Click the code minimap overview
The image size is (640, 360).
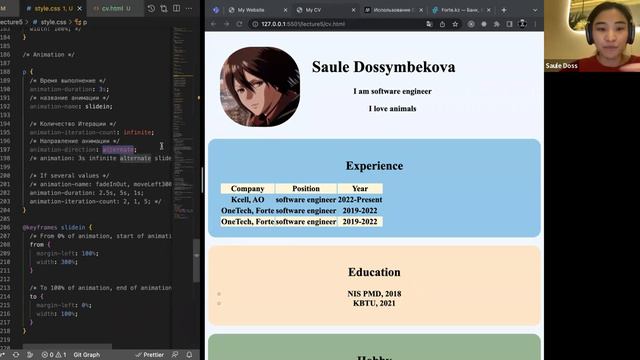(x=182, y=122)
